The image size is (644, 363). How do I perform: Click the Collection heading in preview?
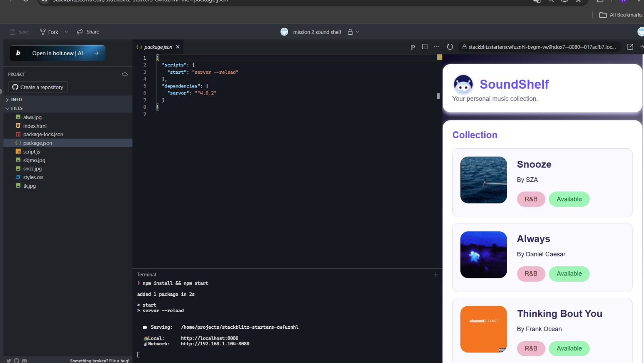475,135
